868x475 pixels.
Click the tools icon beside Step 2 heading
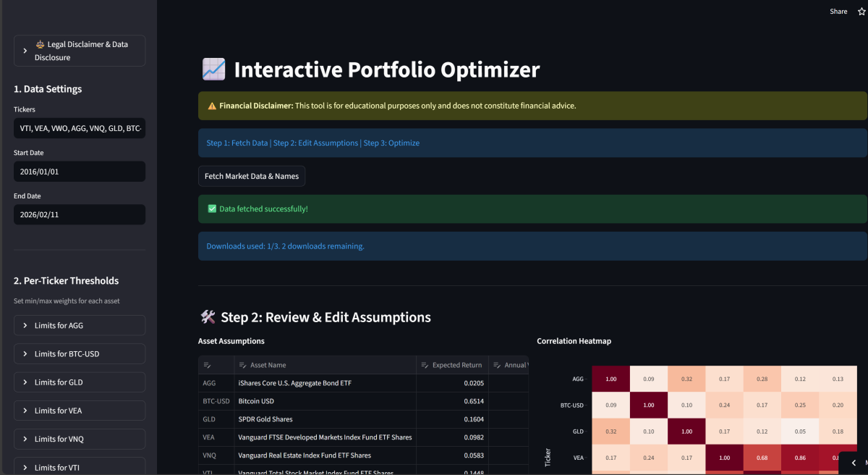[208, 317]
